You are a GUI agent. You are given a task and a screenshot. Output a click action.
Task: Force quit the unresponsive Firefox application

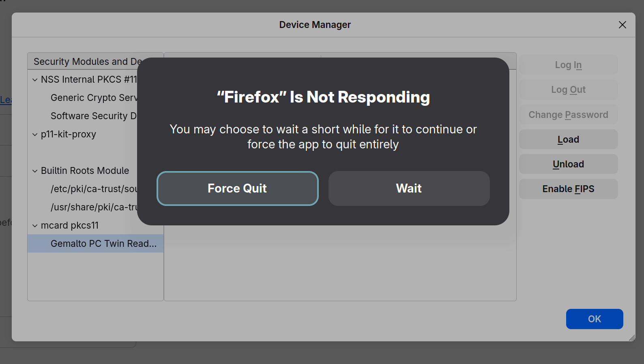(237, 188)
